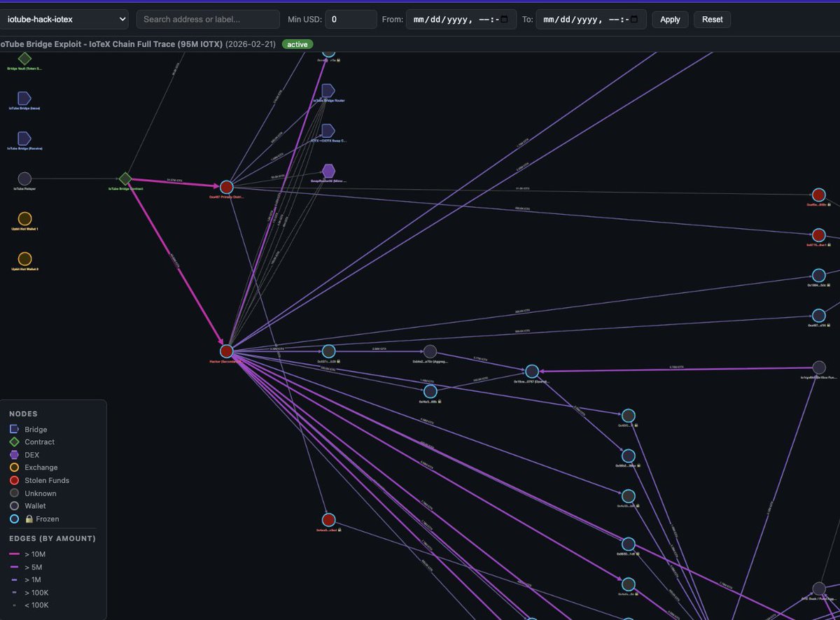Reset all filters
The width and height of the screenshot is (840, 620).
[x=712, y=19]
